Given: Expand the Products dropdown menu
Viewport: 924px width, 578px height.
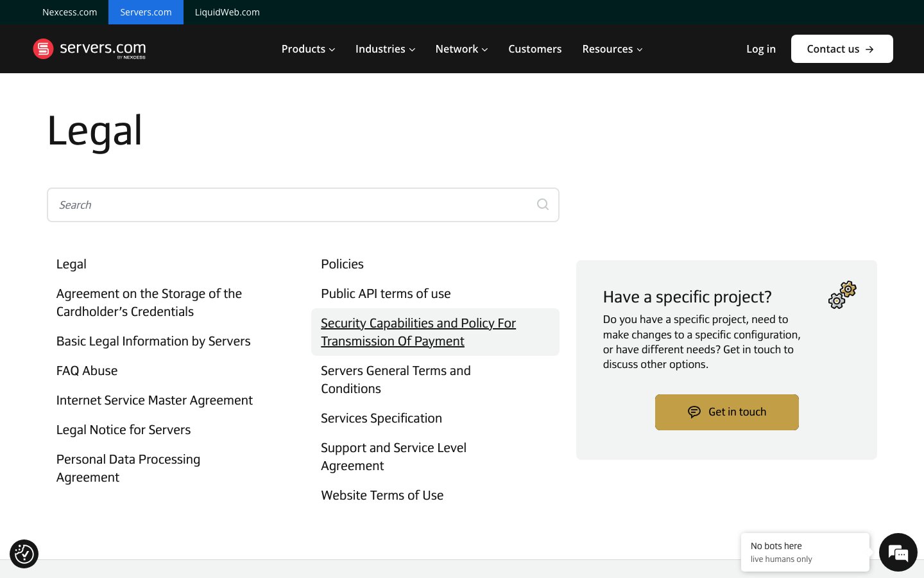Looking at the screenshot, I should [x=308, y=49].
